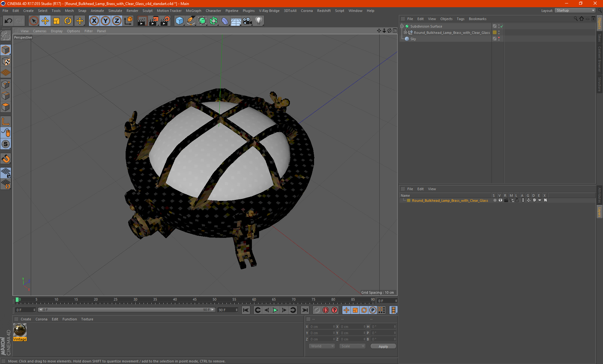603x364 pixels.
Task: Open the World coordinate dropdown
Action: (x=322, y=346)
